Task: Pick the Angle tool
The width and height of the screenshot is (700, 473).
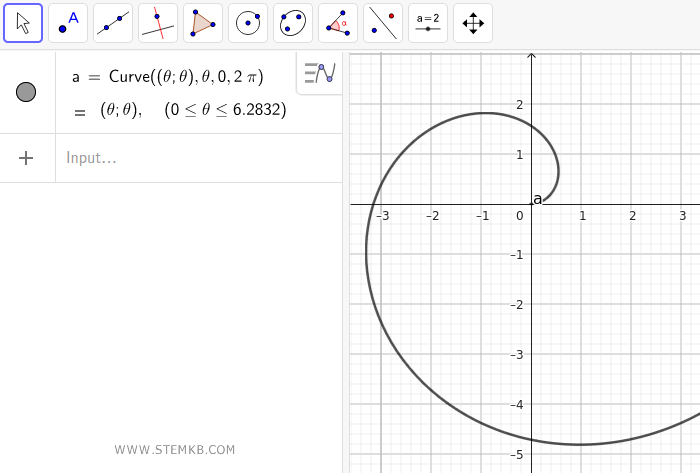Action: (338, 23)
